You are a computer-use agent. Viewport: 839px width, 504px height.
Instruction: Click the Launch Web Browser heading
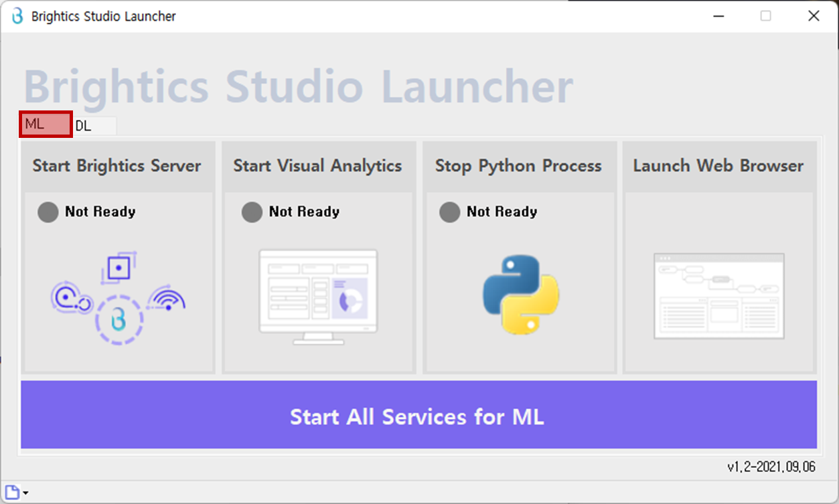(x=718, y=166)
